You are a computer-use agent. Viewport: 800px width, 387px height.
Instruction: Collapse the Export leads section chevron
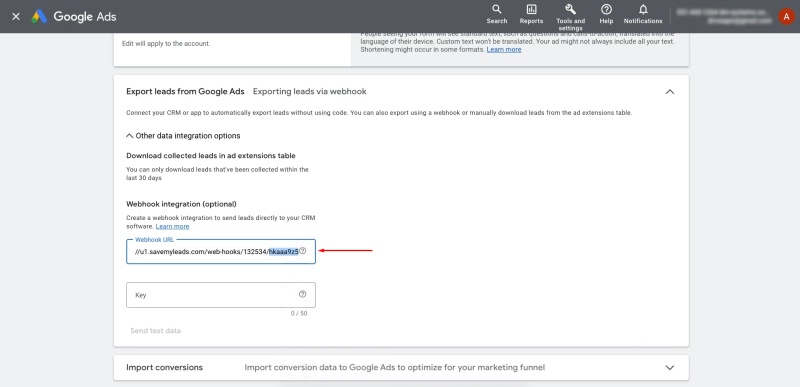[x=670, y=92]
